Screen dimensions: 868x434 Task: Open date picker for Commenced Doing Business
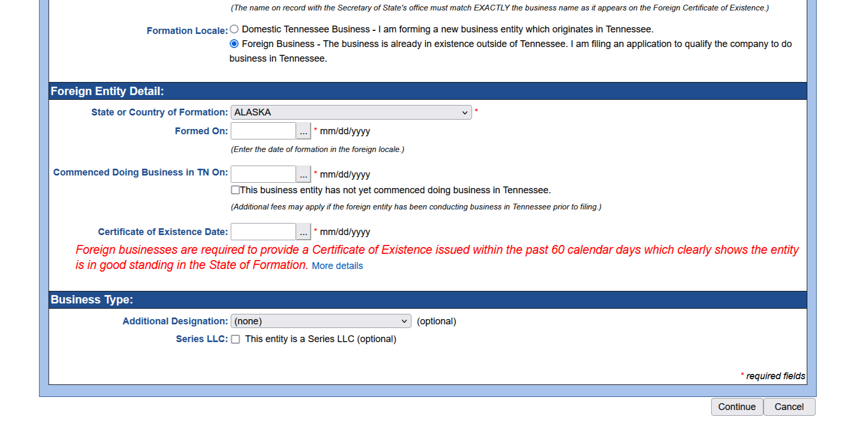[x=303, y=174]
